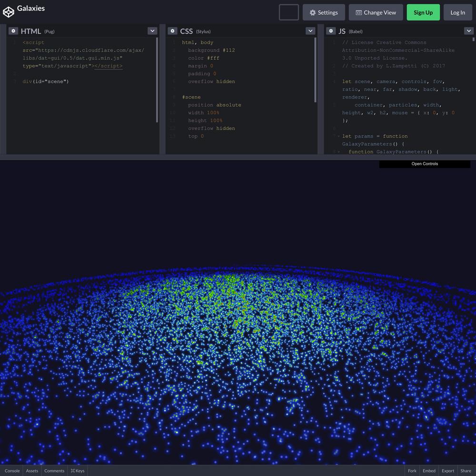This screenshot has height=476, width=476.
Task: Expand the CSS panel dropdown arrow
Action: click(310, 31)
